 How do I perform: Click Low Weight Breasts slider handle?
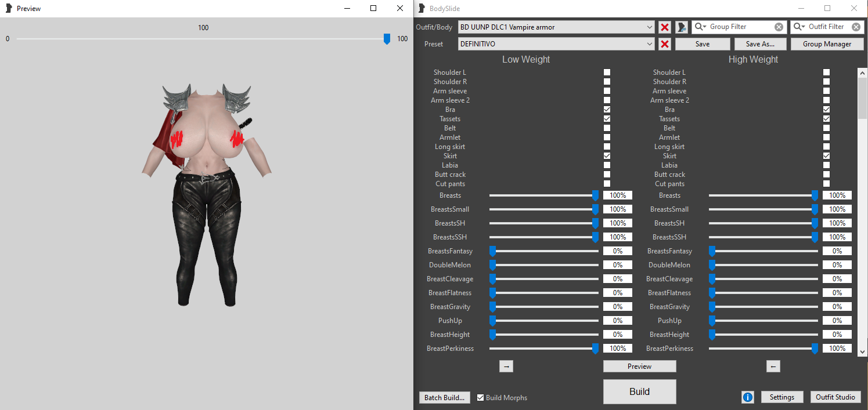(595, 195)
